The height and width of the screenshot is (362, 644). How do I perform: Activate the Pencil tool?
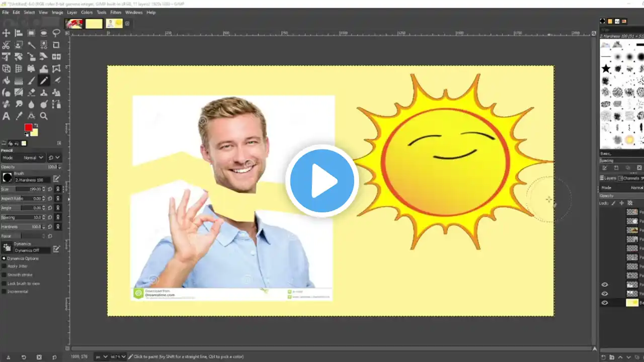point(44,80)
